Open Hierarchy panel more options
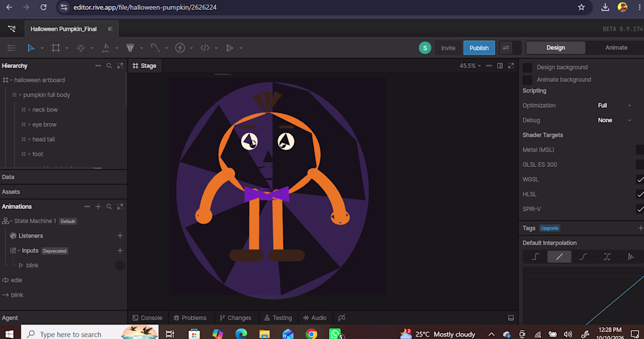644x339 pixels. click(x=98, y=66)
